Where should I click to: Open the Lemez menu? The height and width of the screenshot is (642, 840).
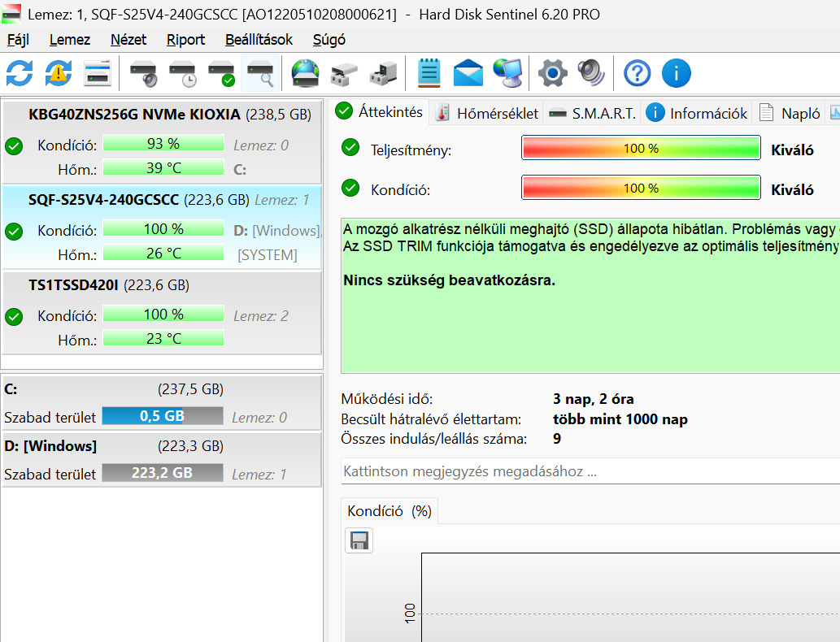click(70, 40)
